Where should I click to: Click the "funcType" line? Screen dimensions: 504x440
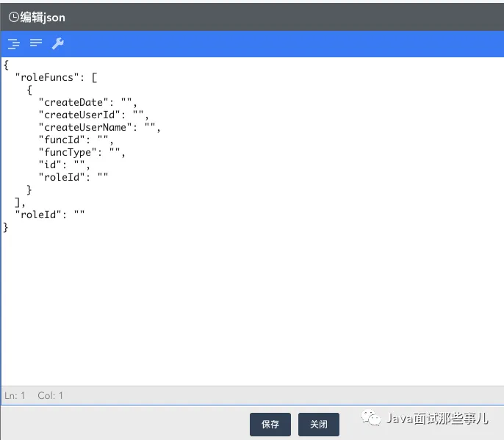click(82, 153)
